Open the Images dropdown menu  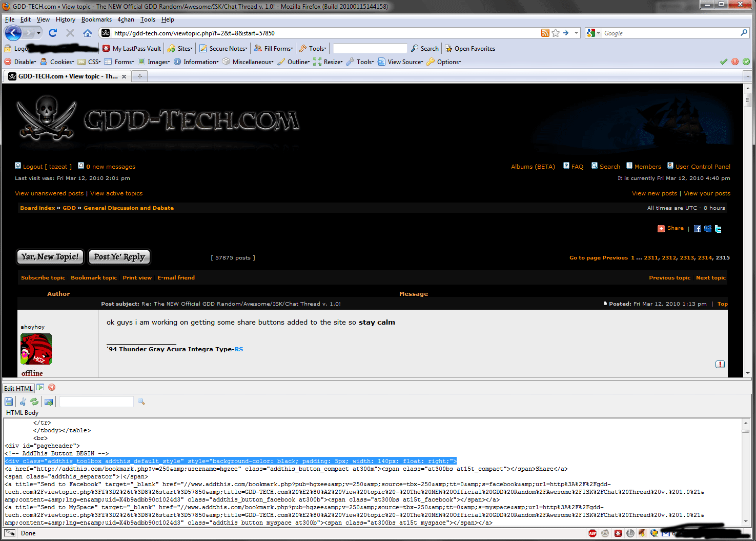click(154, 62)
